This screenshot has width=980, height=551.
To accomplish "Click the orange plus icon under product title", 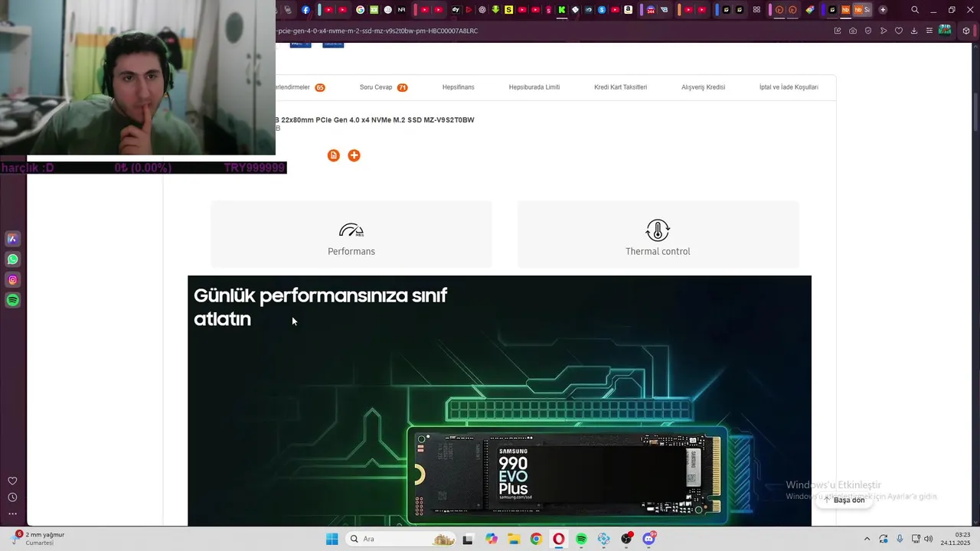I will point(354,155).
